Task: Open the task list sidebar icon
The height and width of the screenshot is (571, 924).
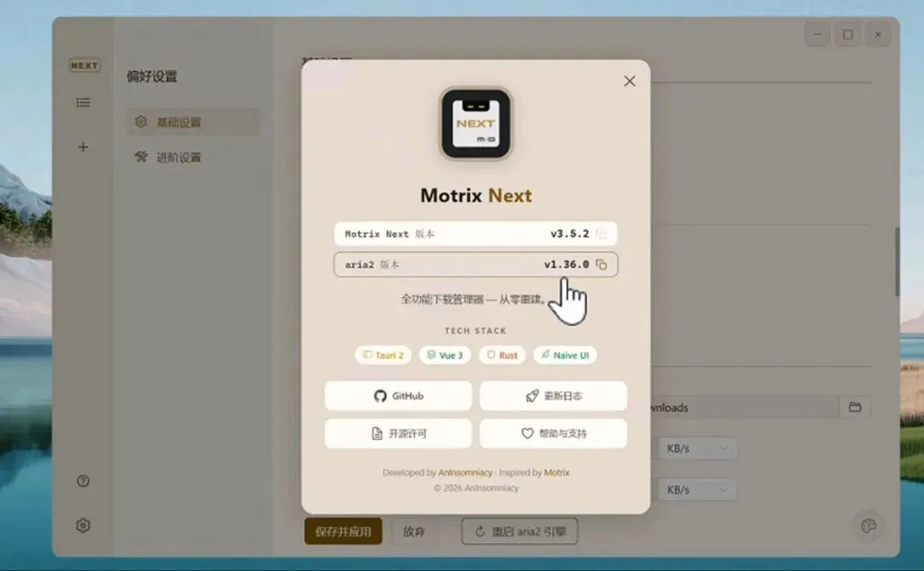Action: point(83,103)
